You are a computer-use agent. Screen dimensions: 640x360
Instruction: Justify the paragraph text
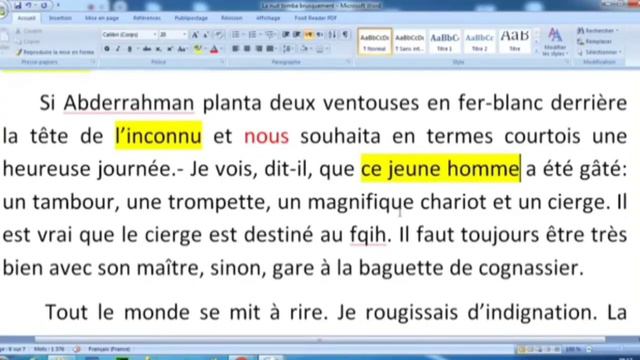click(x=270, y=49)
